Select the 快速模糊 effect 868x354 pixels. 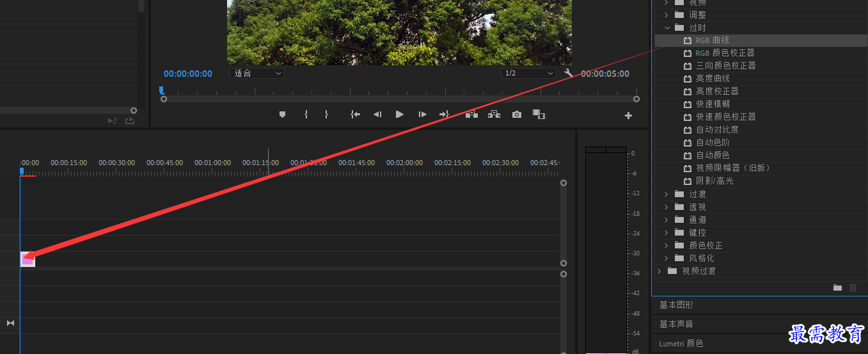pyautogui.click(x=713, y=104)
